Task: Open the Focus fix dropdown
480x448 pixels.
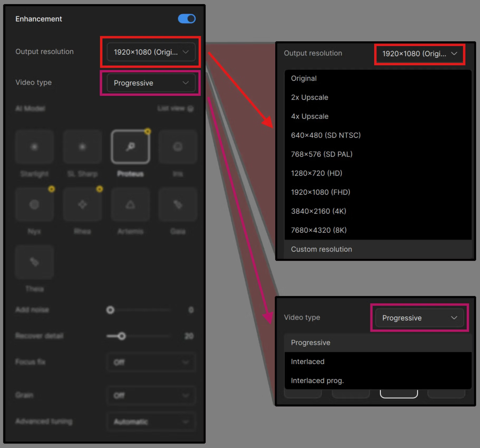Action: point(151,362)
